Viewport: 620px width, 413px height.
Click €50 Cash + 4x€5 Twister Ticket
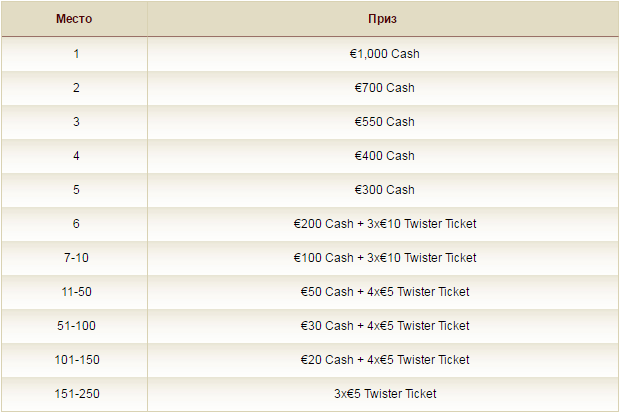coord(385,292)
